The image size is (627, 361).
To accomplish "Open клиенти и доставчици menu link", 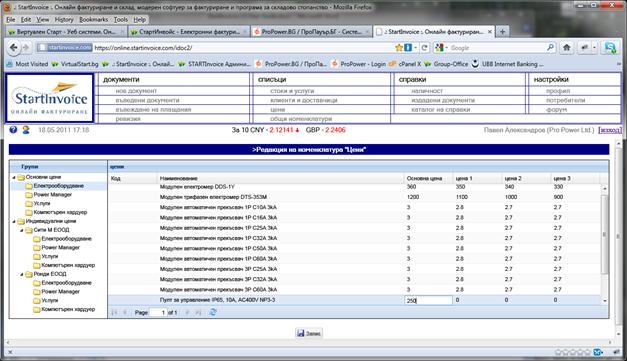I will coord(304,100).
